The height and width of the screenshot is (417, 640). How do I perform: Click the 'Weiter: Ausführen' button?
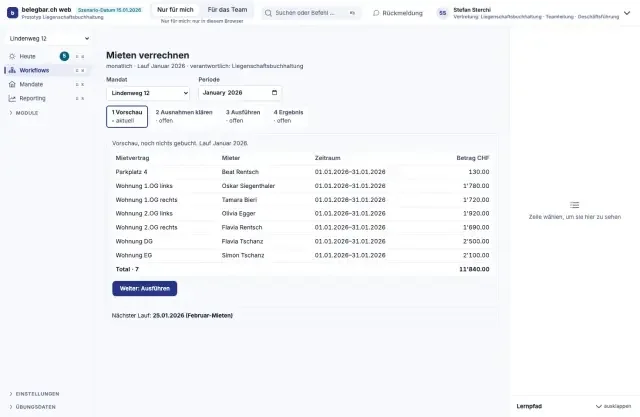[144, 288]
